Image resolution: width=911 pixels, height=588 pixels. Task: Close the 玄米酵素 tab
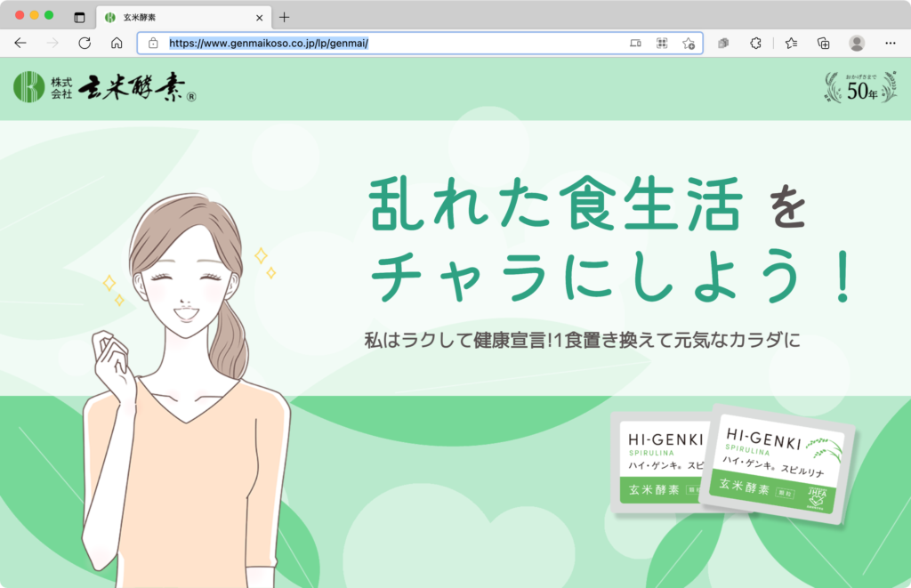pos(260,17)
